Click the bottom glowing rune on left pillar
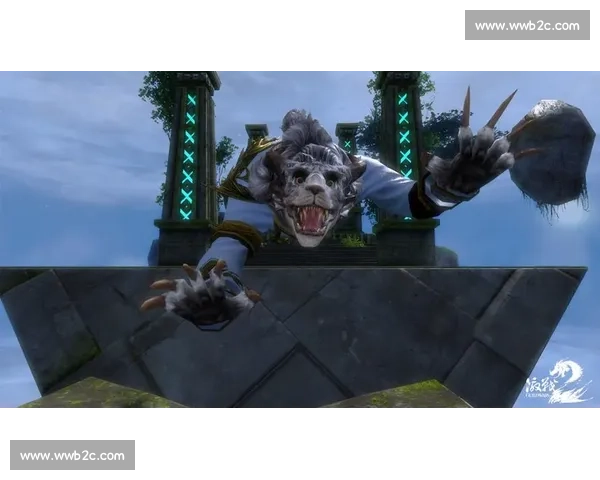This screenshot has height=480, width=600. pos(186,211)
